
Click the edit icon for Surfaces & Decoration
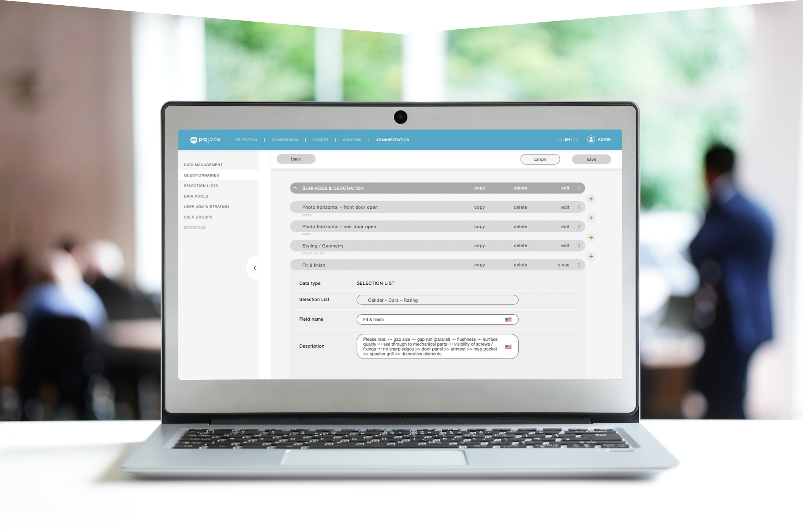tap(564, 188)
